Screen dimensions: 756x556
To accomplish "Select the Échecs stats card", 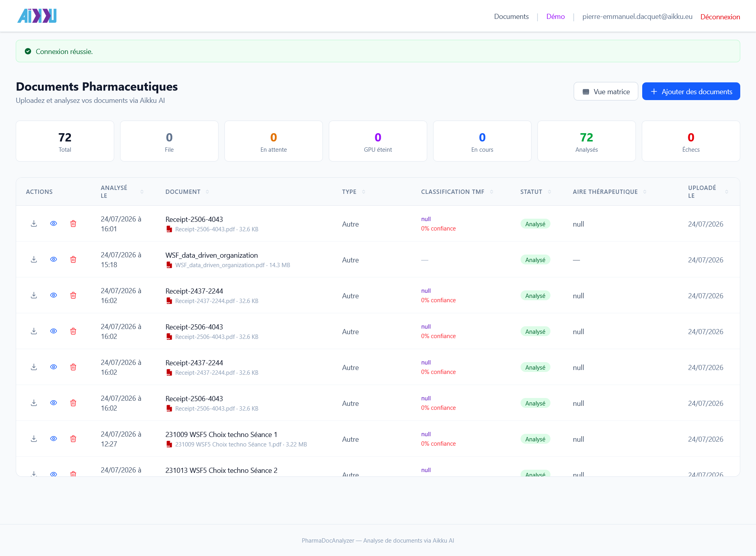I will click(x=691, y=141).
